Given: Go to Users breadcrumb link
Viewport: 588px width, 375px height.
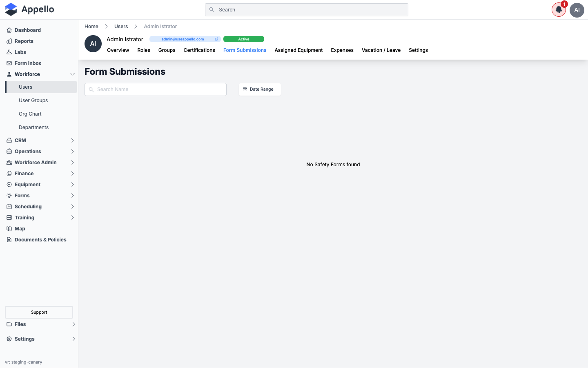Looking at the screenshot, I should coord(121,27).
